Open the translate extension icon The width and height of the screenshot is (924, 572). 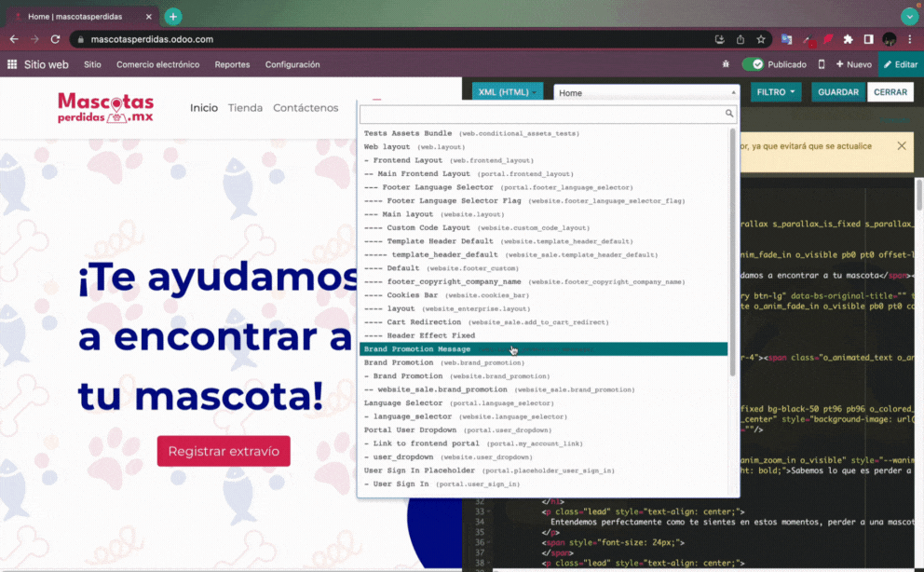(786, 39)
